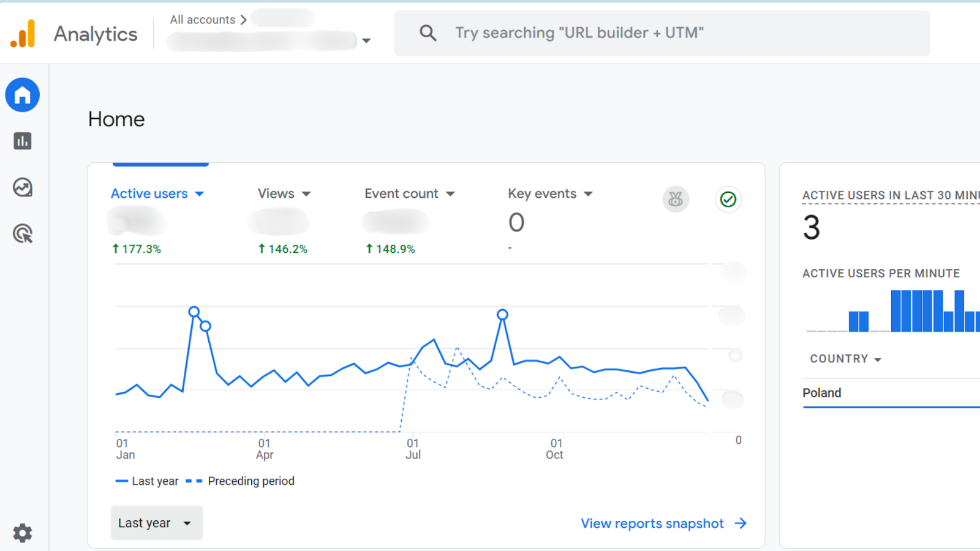
Task: Select the Reports icon in left sidebar
Action: click(x=22, y=141)
